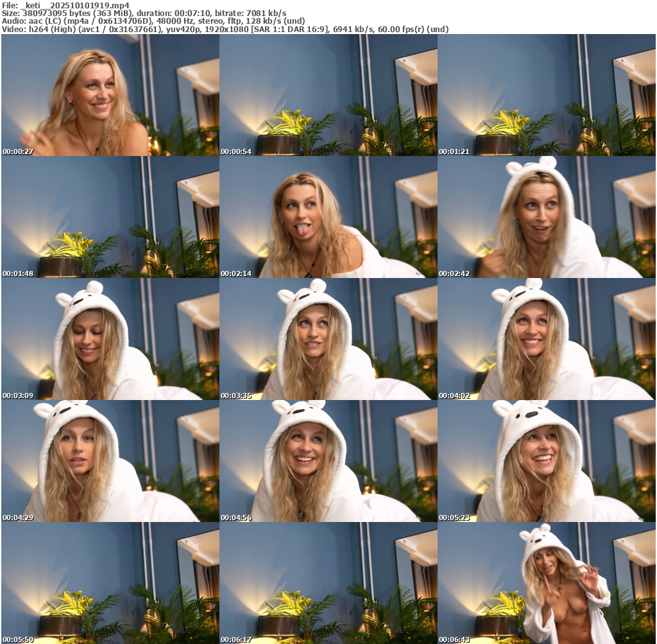The width and height of the screenshot is (657, 644).
Task: Click the 00:02:14 thumbnail
Action: tap(328, 217)
